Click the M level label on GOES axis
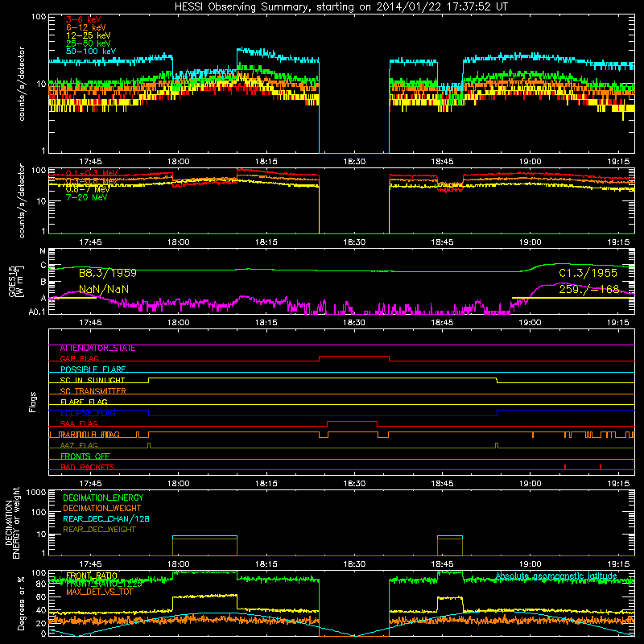Viewport: 644px width, 644px height. [x=43, y=251]
